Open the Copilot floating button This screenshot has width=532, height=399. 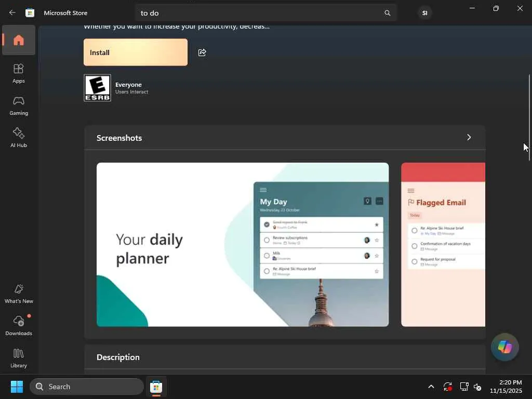[505, 347]
